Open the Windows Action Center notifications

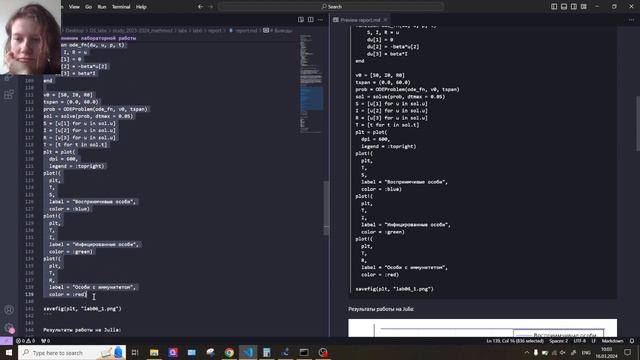pyautogui.click(x=628, y=352)
